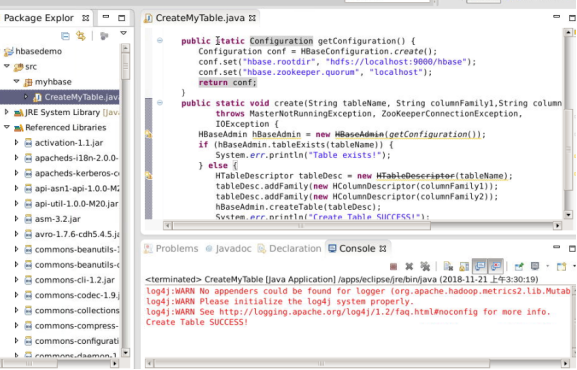The width and height of the screenshot is (577, 370).
Task: Collapse the src folder tree node
Action: pyautogui.click(x=7, y=66)
